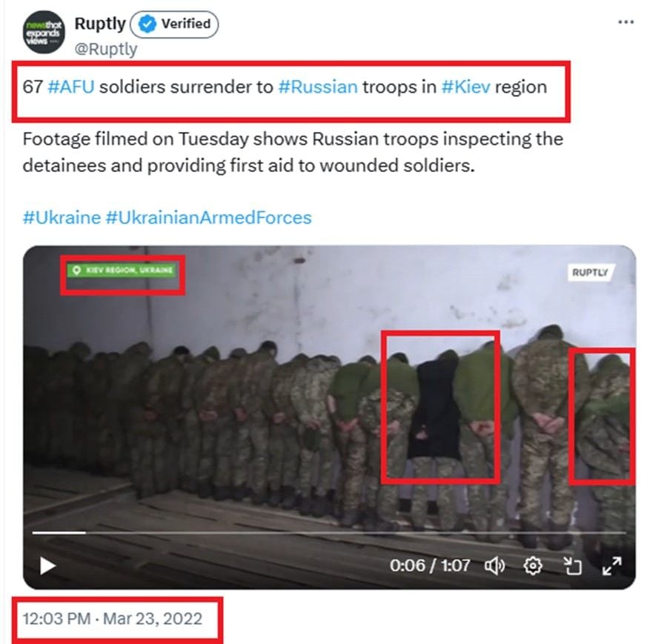653x644 pixels.
Task: Mute the video volume speaker icon
Action: 494,565
